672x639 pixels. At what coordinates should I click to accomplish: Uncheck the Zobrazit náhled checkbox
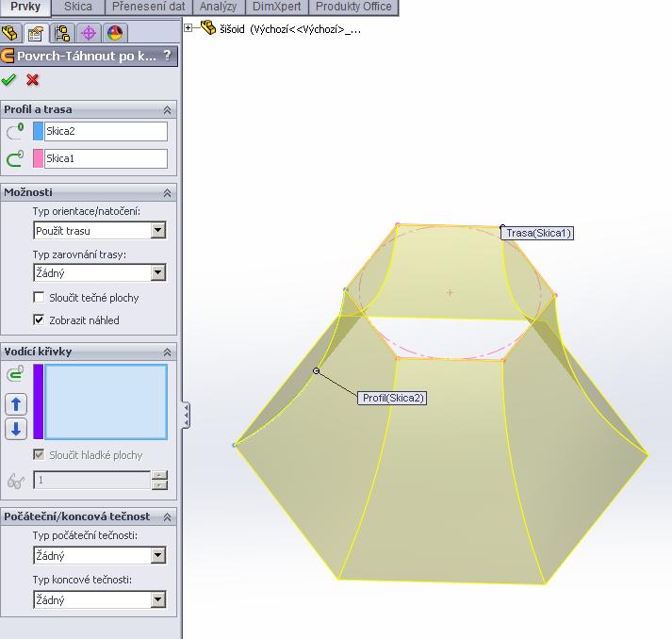(39, 320)
